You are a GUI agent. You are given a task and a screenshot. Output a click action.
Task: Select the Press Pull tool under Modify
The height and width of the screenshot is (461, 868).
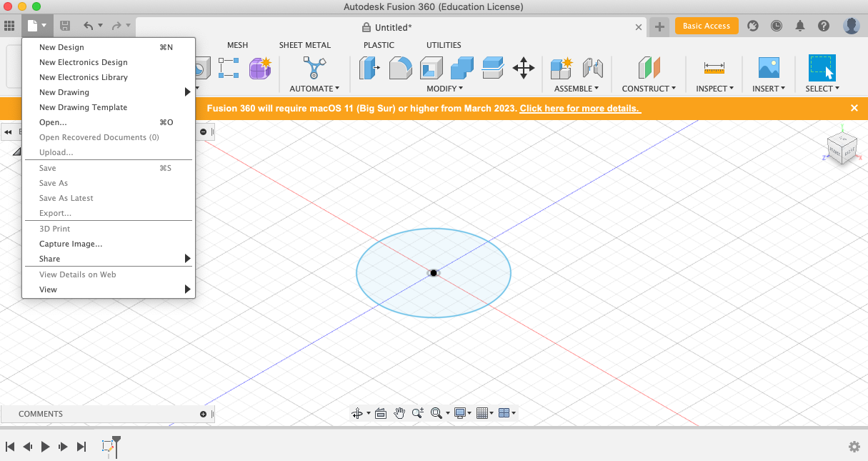[x=369, y=68]
